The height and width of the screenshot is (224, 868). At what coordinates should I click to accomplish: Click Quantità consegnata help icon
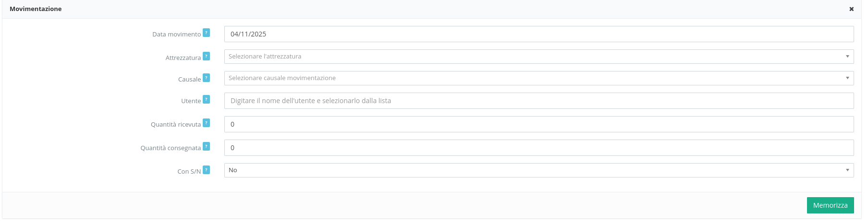coord(206,146)
